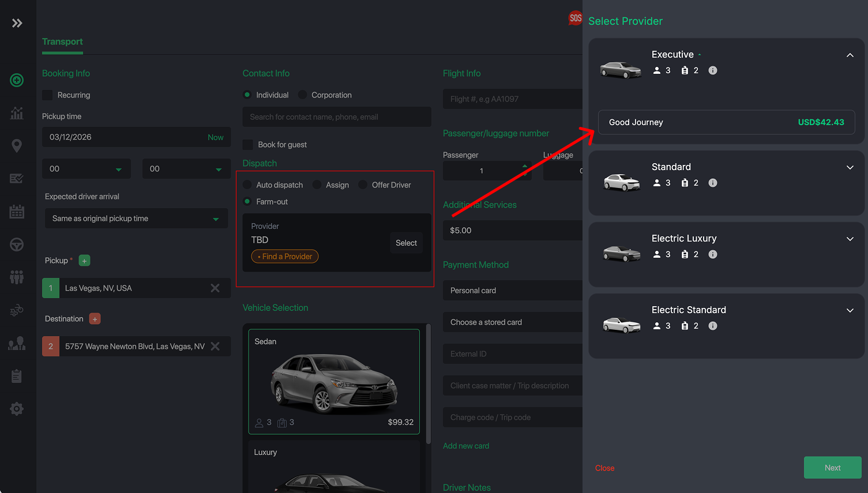Add a pickup stop with green plus
Screen dimensions: 868x493
(x=84, y=261)
